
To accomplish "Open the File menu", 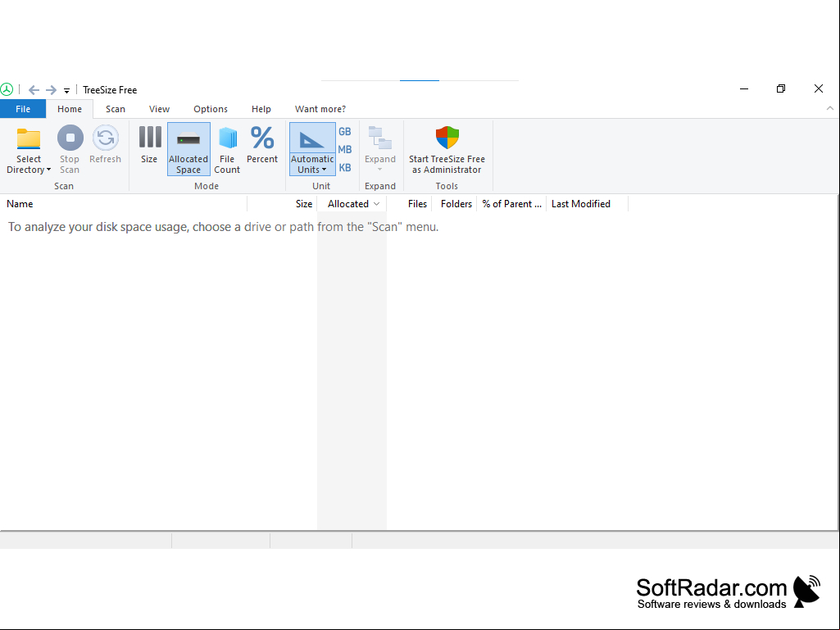I will click(23, 109).
